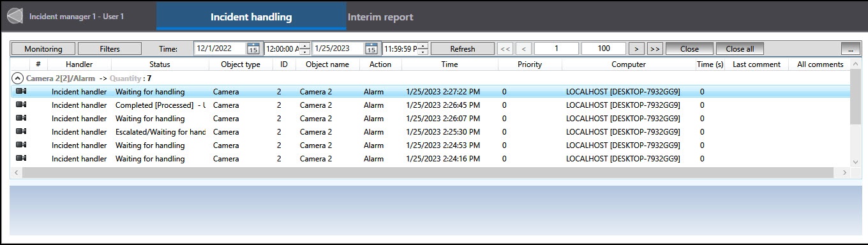Sort by the Handler column header
Viewport: 868px width, 245px height.
[79, 64]
